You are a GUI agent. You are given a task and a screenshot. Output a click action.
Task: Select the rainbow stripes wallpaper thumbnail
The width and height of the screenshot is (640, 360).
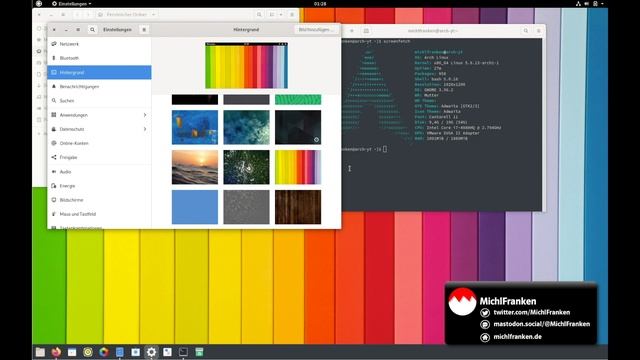tap(298, 167)
